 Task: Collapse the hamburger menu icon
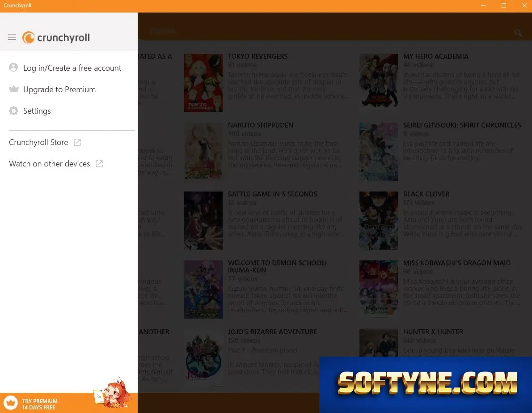click(12, 37)
